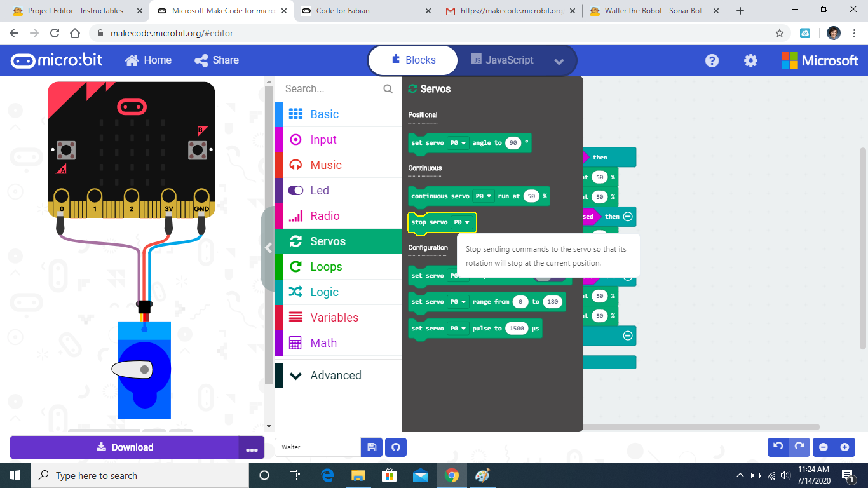Open the Variables blocks category
Screen dimensions: 868x488
(x=338, y=318)
